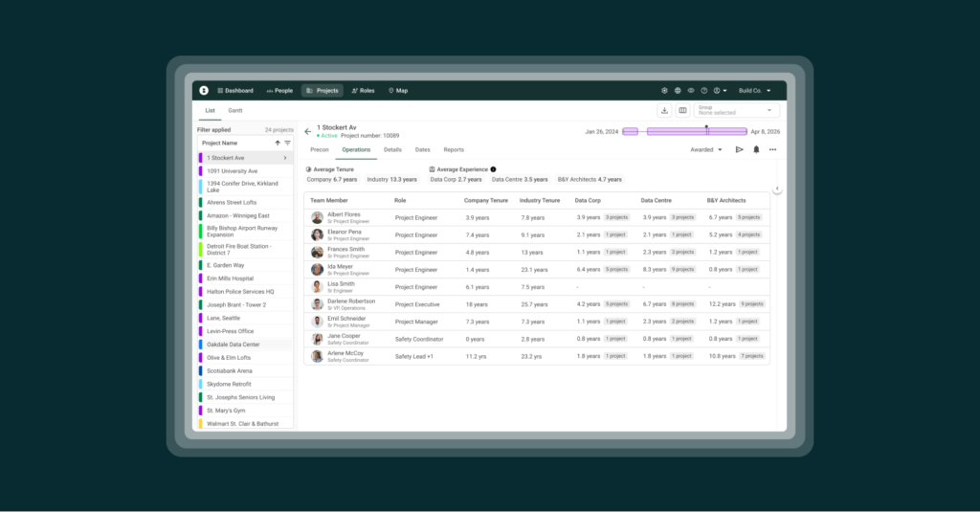Open the Dashboard tab
Viewport: 980px width, 512px height.
point(235,91)
